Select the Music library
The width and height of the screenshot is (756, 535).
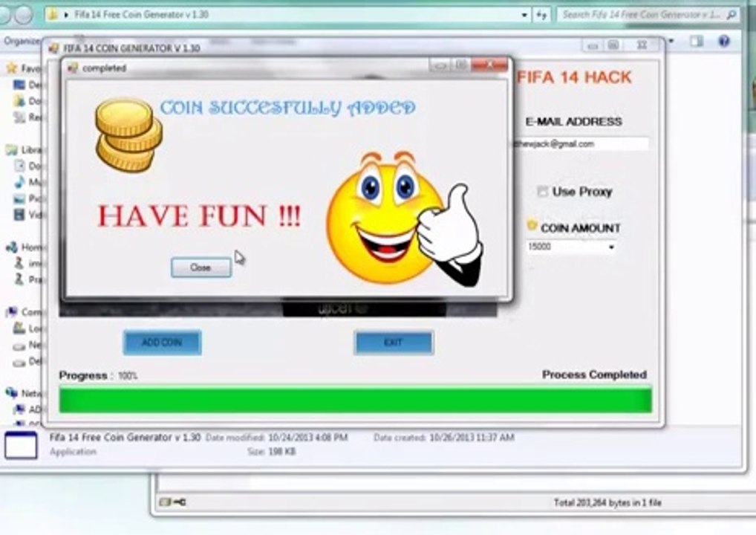coord(27,182)
